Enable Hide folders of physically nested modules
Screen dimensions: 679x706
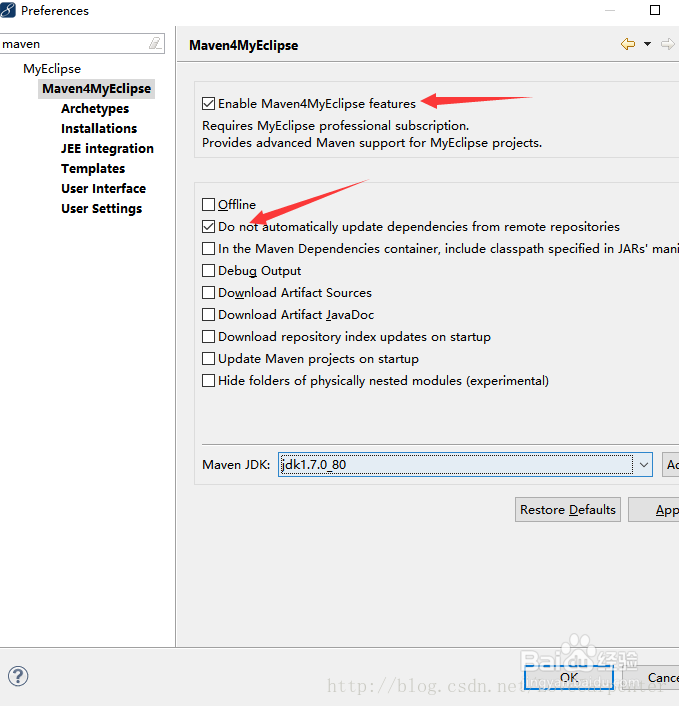[x=208, y=380]
